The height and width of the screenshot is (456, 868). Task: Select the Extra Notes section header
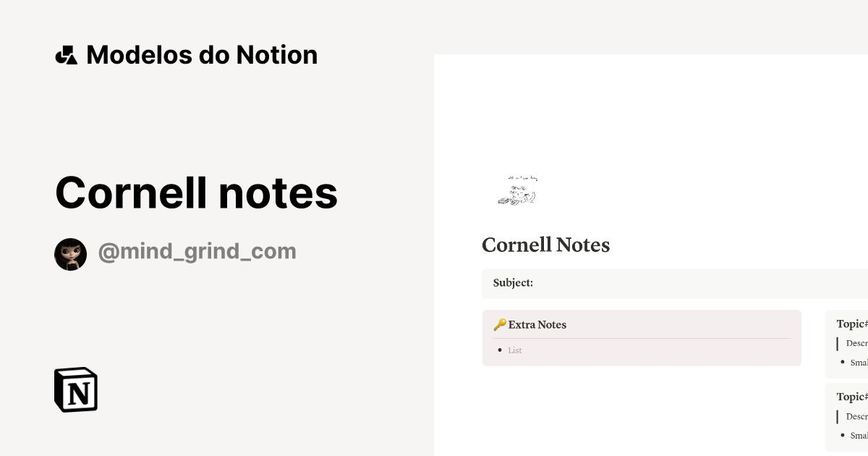click(x=537, y=324)
